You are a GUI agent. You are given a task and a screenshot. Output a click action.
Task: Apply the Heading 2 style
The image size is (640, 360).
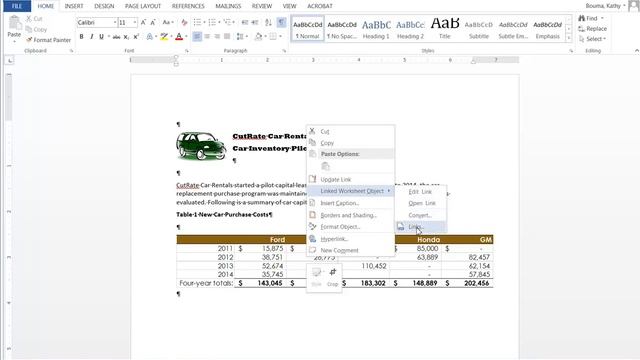411,29
